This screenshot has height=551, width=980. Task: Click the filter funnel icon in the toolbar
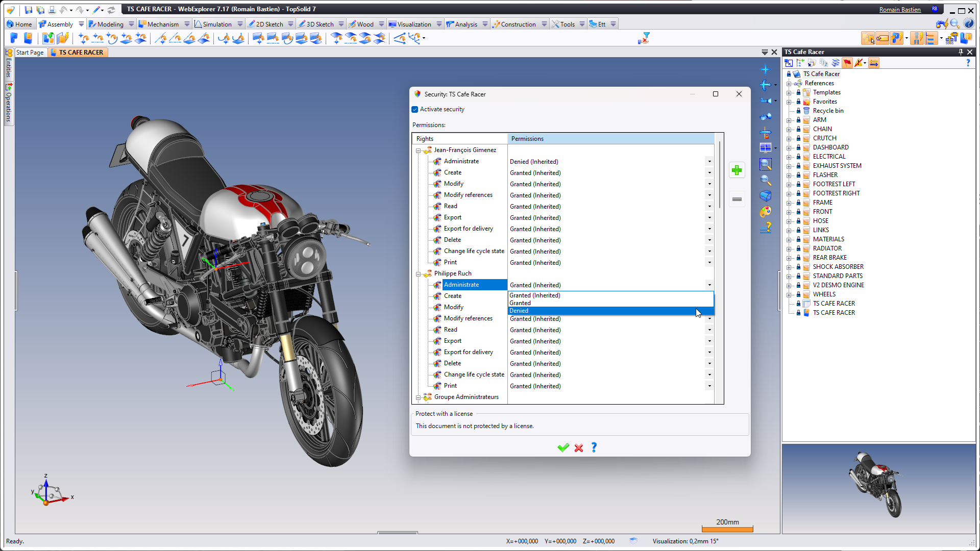[x=644, y=38]
